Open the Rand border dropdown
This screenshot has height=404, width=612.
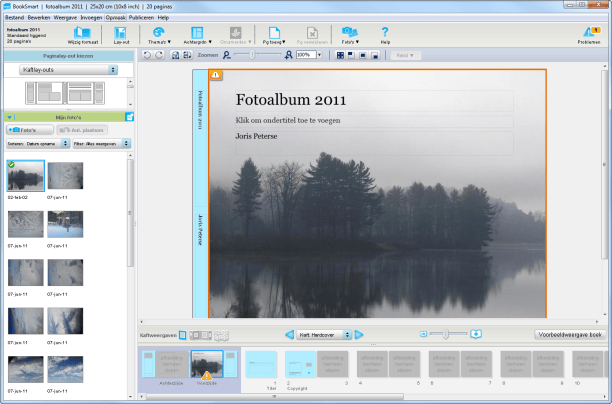click(x=405, y=55)
